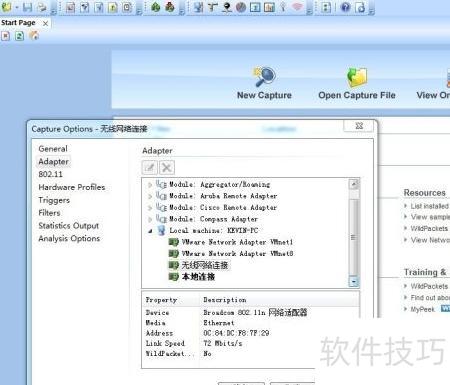Click adapter list scrollbar up arrow
450x385 pixels.
pyautogui.click(x=353, y=184)
